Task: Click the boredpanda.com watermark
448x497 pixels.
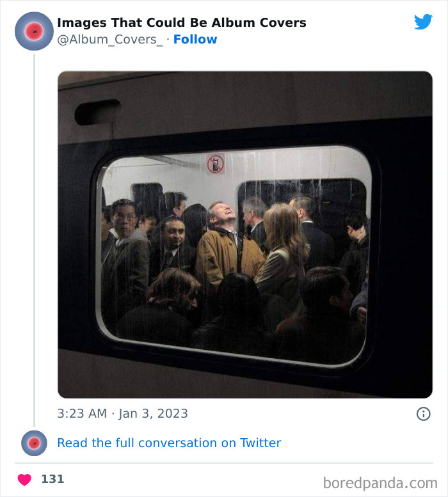Action: (380, 482)
